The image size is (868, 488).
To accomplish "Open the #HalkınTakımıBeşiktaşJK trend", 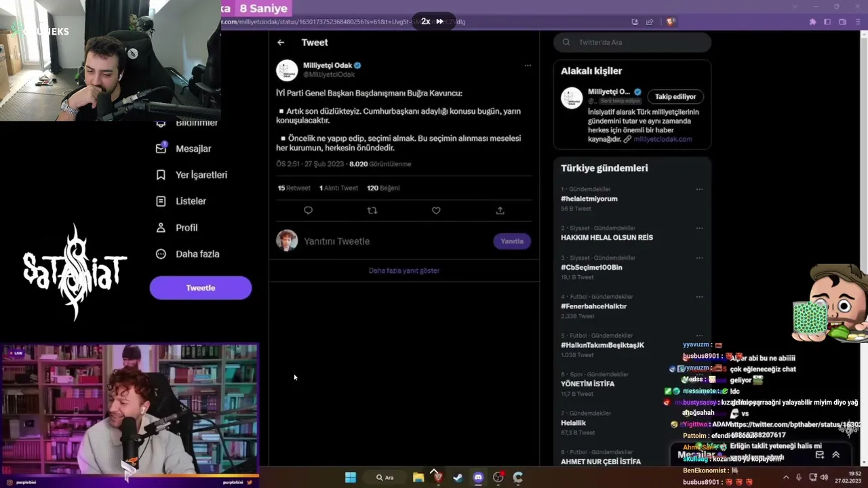I will [602, 345].
